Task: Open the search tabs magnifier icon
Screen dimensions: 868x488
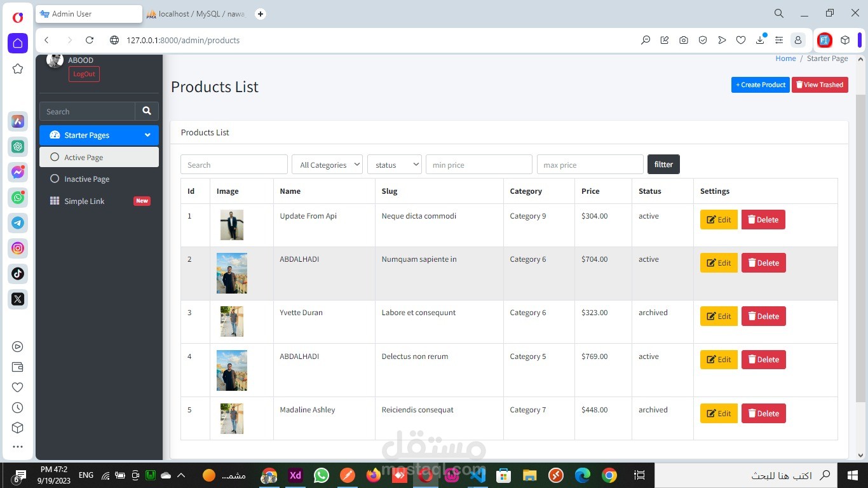Action: 779,13
